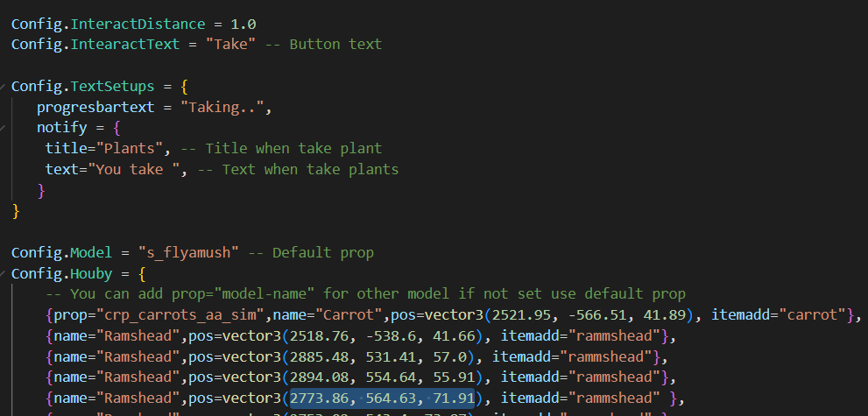Click the comment about adding prop="model-name"
The height and width of the screenshot is (416, 868).
point(365,293)
